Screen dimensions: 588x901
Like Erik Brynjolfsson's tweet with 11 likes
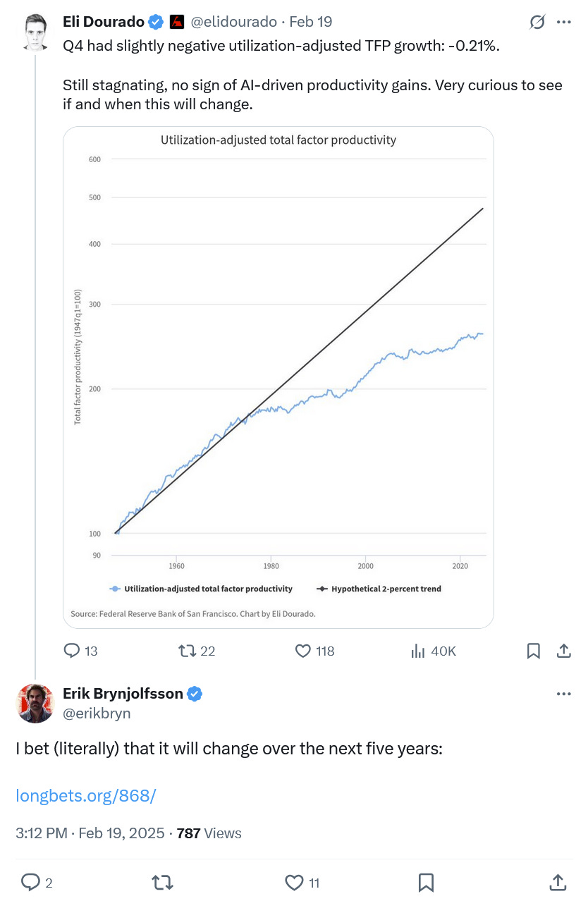pos(302,882)
